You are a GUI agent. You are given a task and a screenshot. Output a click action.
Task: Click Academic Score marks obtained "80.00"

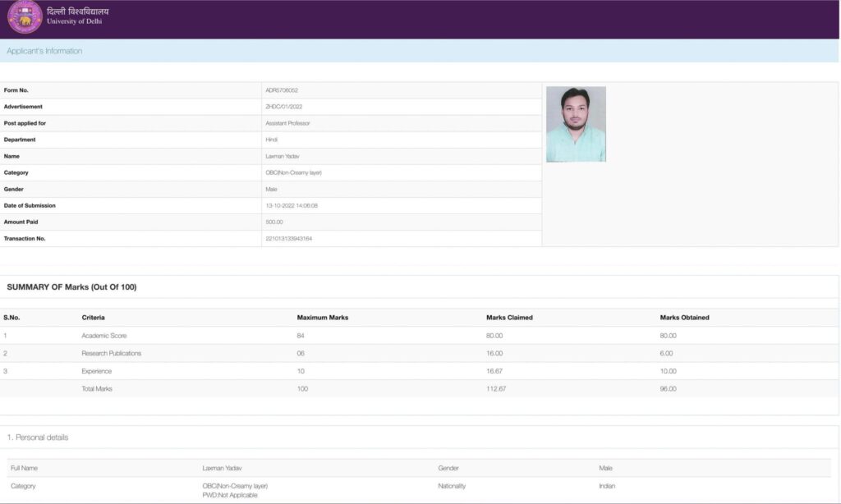(669, 336)
